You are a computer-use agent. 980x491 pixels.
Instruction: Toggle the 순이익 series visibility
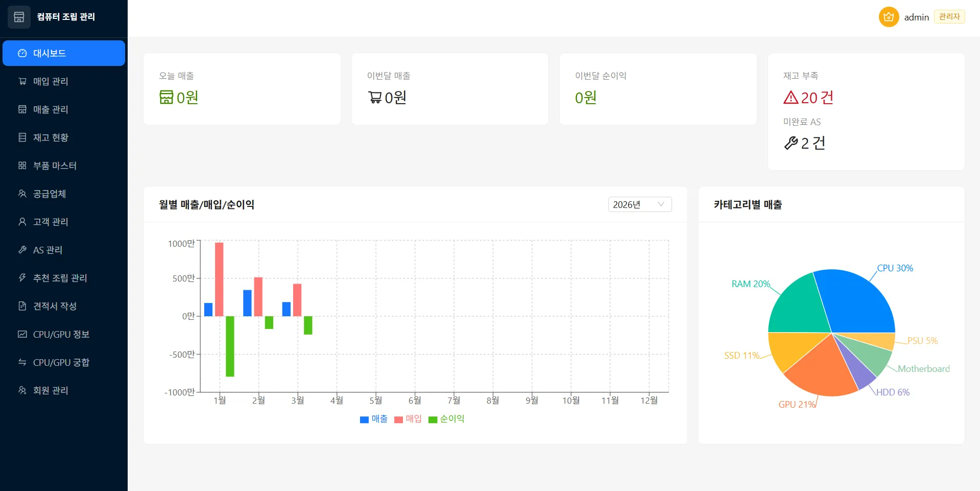coord(446,419)
